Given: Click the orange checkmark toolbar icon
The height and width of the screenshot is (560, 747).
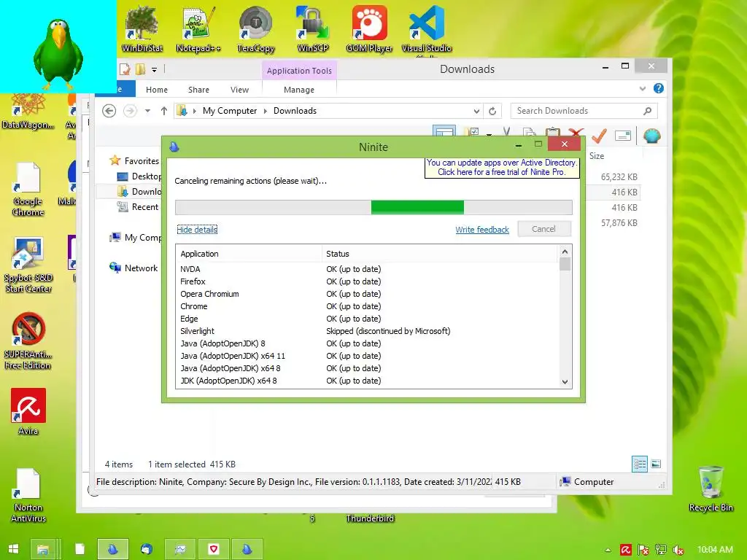Looking at the screenshot, I should 599,136.
